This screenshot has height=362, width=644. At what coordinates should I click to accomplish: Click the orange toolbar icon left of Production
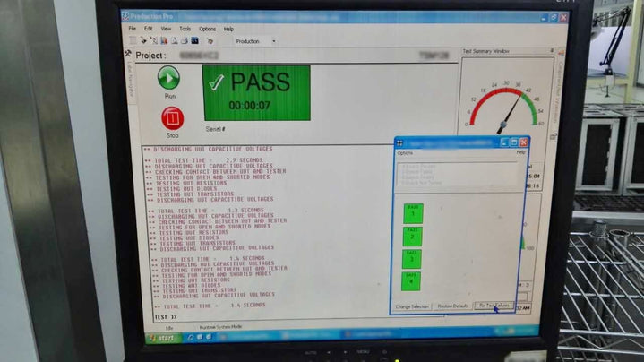pyautogui.click(x=210, y=41)
